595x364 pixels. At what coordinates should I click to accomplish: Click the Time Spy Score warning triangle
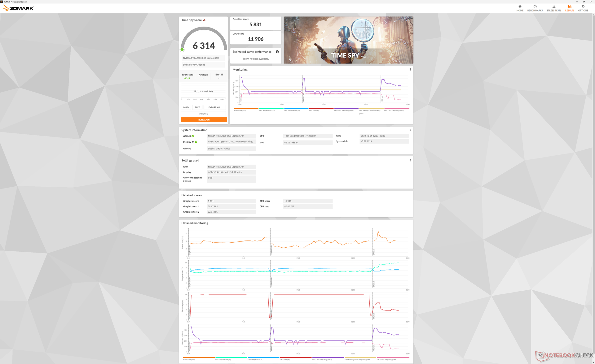pyautogui.click(x=204, y=20)
